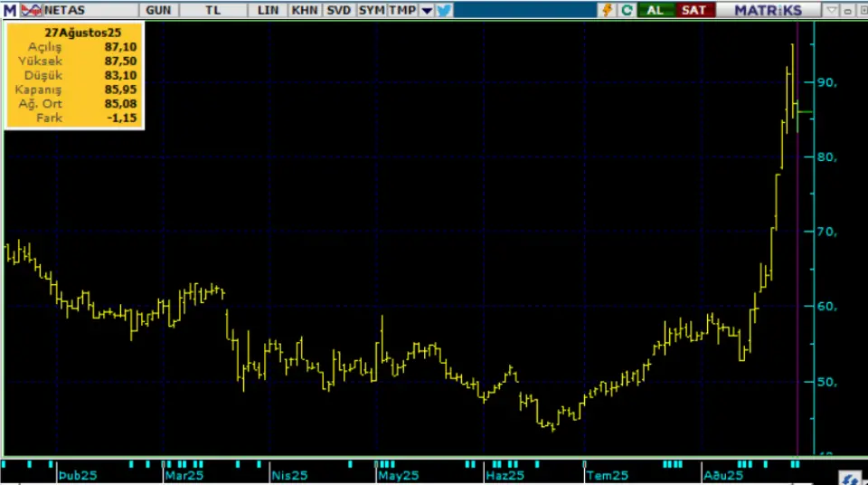Click the blue arrows icon at bottom right

coord(850,479)
